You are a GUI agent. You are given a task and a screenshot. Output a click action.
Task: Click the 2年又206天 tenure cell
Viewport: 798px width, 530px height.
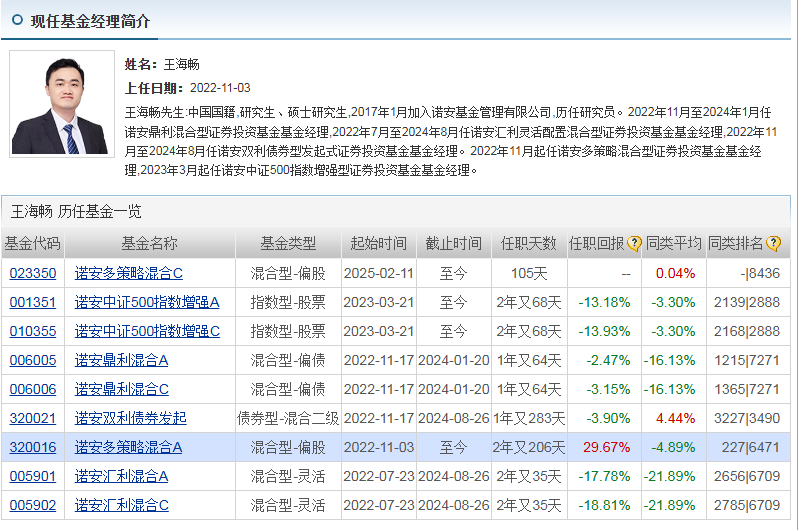coord(529,448)
